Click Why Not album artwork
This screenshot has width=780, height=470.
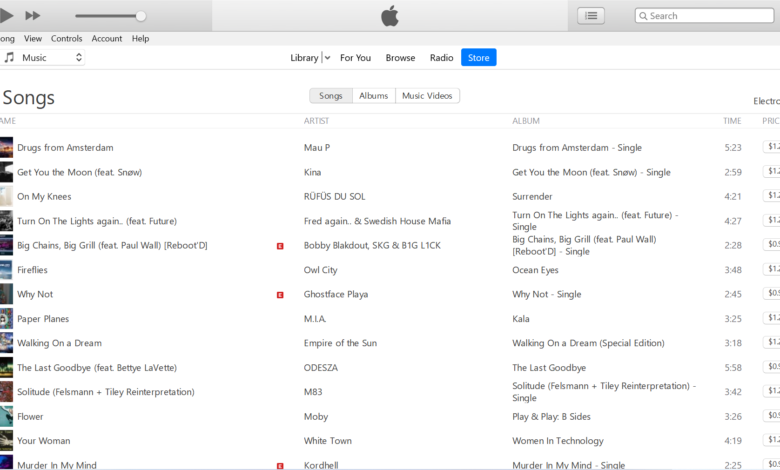click(x=6, y=294)
